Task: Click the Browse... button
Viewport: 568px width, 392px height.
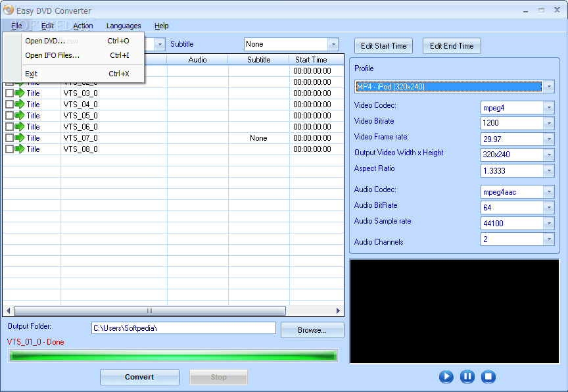Action: pos(312,330)
